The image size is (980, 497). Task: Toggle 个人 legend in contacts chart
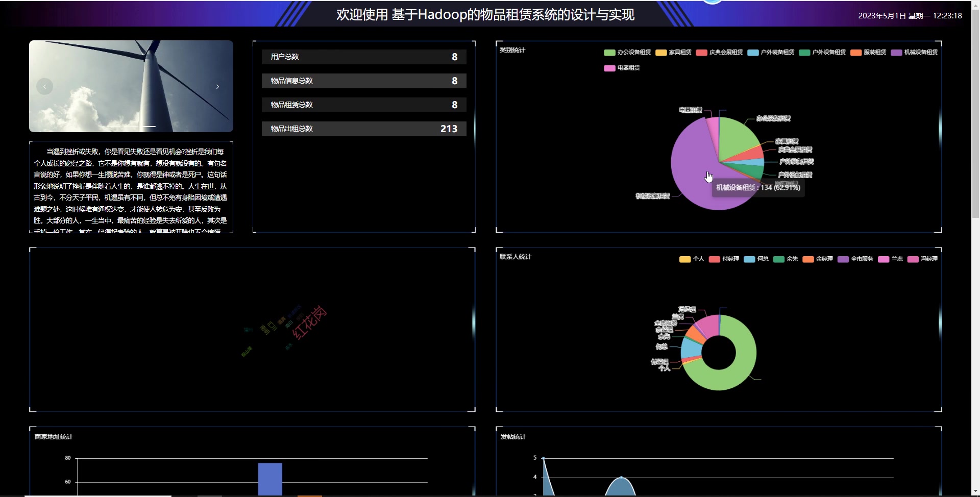(x=692, y=259)
